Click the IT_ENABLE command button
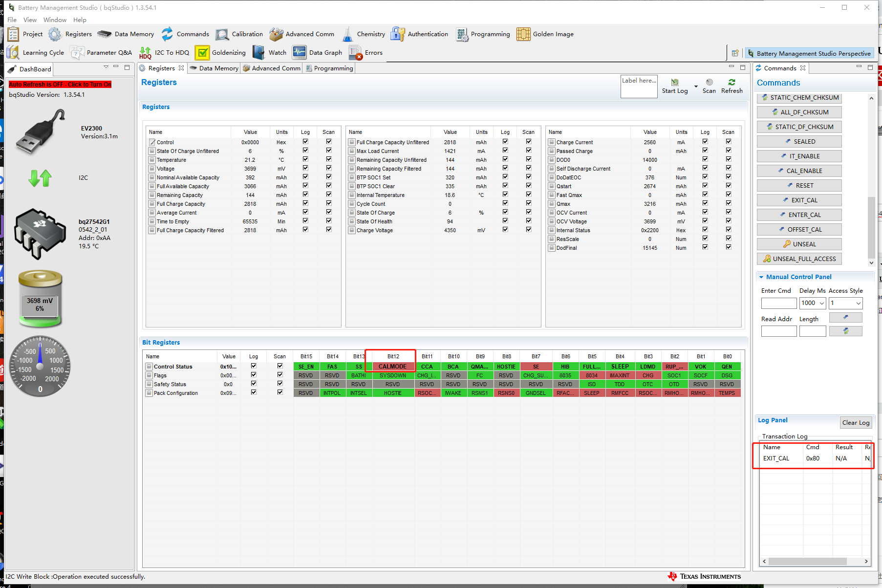Viewport: 882px width, 588px height. (799, 156)
